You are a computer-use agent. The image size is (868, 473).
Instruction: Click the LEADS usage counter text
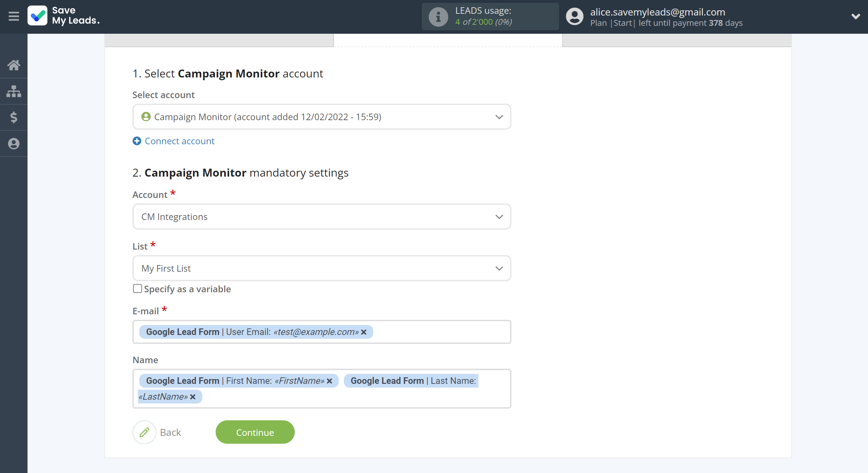tap(484, 22)
